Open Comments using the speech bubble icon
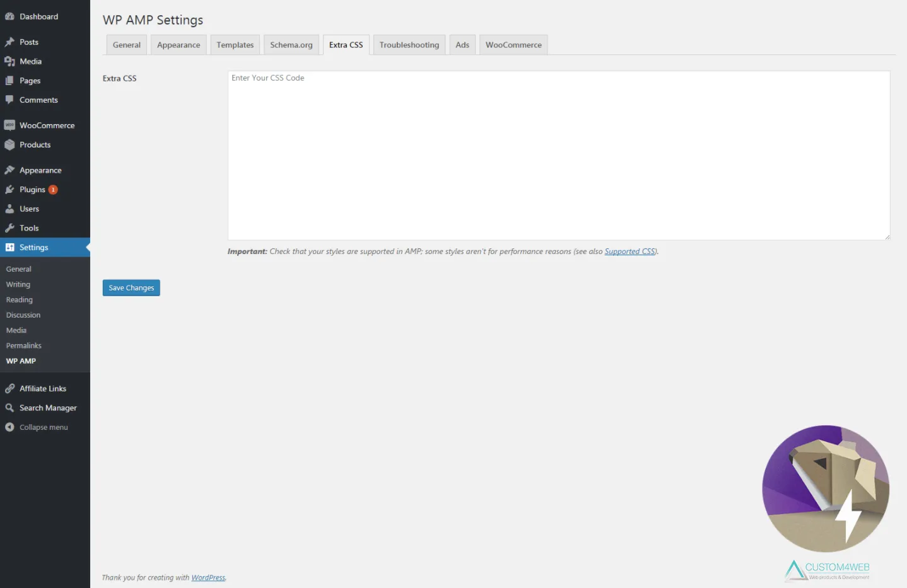 click(x=10, y=100)
